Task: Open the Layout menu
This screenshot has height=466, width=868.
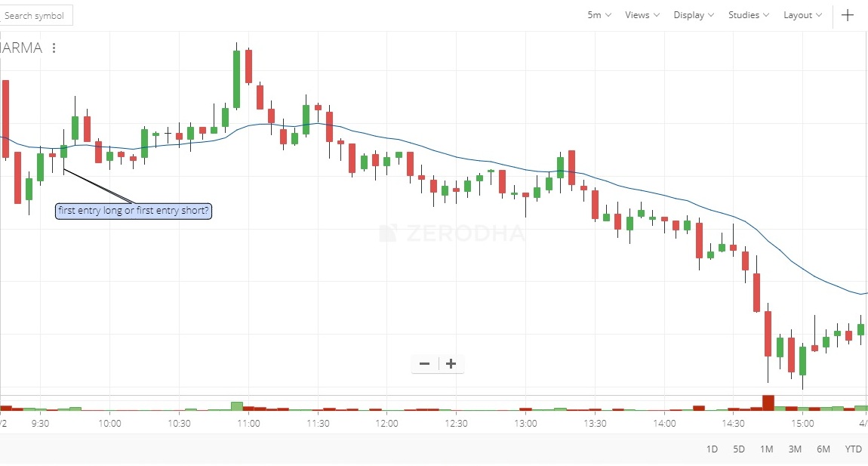Action: pyautogui.click(x=802, y=15)
